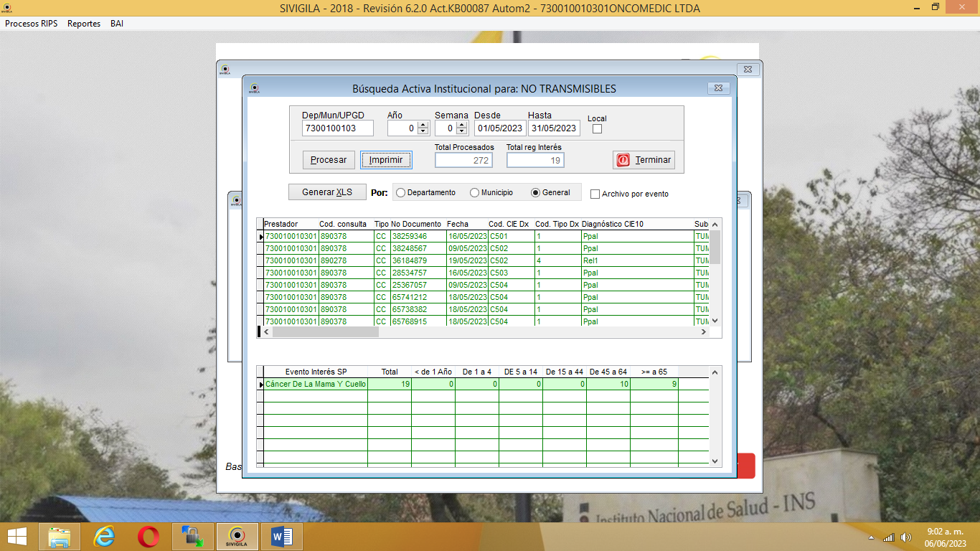Image resolution: width=980 pixels, height=551 pixels.
Task: Increase the Año spinner value
Action: click(x=423, y=125)
